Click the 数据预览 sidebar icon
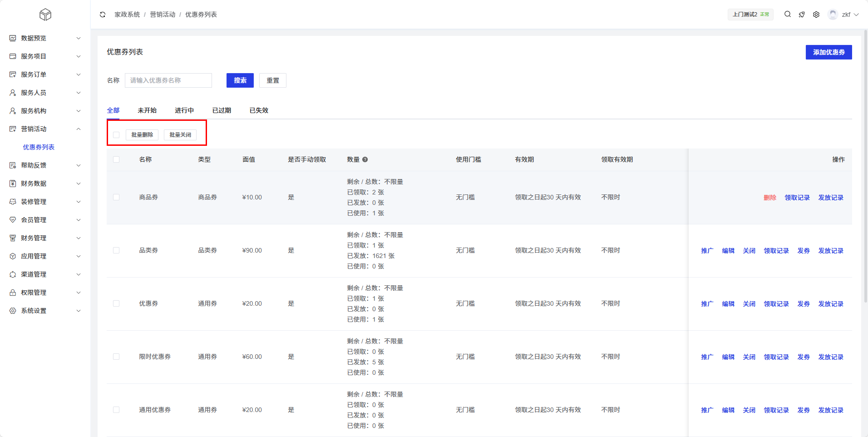Image resolution: width=868 pixels, height=437 pixels. (x=13, y=38)
